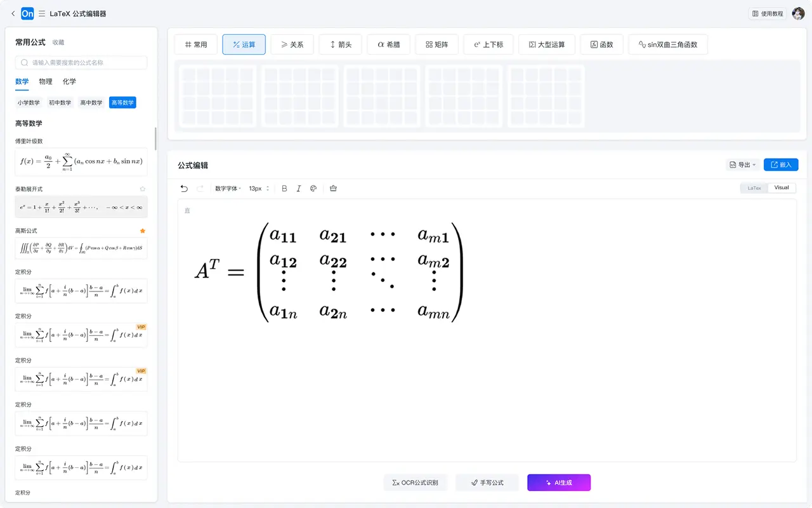Favorite 泰勒展开式 using its star outline
This screenshot has width=812, height=508.
142,189
